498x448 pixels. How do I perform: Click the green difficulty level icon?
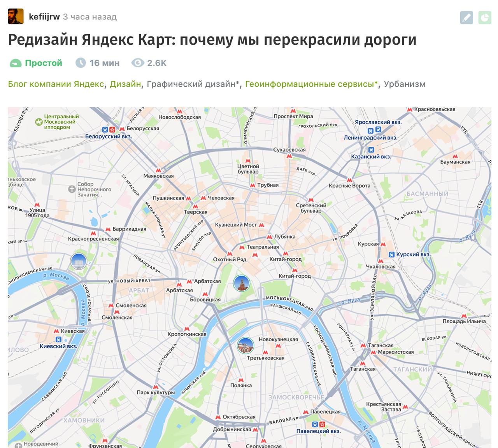click(x=15, y=63)
